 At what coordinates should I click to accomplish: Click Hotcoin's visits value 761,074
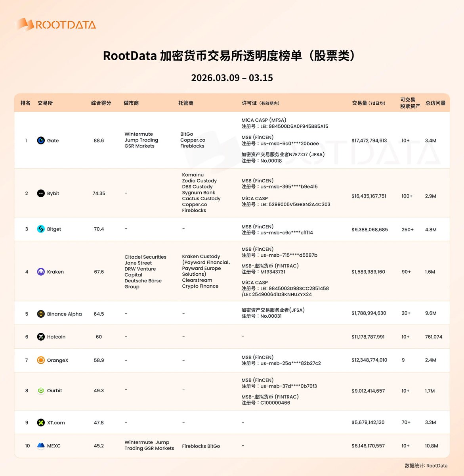click(433, 337)
